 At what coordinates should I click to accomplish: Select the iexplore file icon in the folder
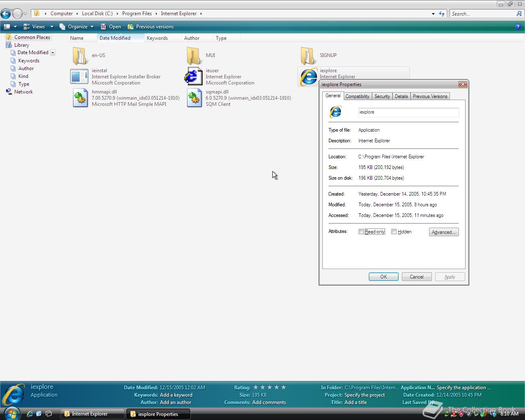[309, 77]
